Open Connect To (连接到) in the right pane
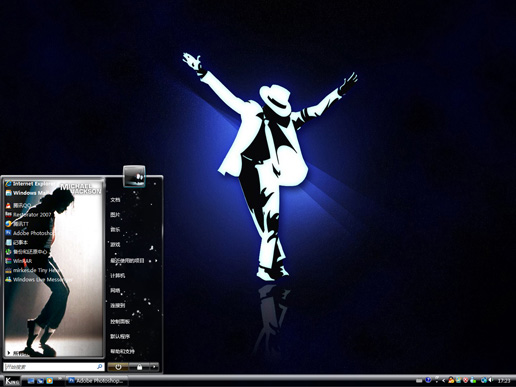 (x=118, y=305)
